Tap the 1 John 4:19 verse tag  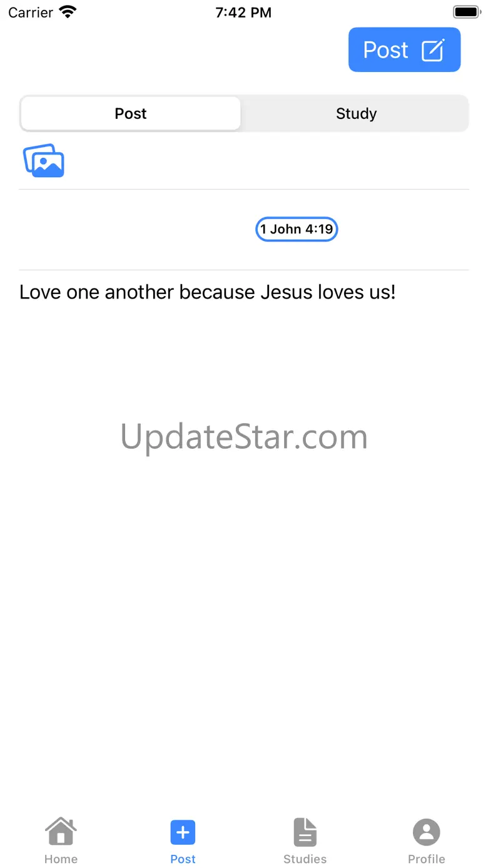tap(297, 229)
